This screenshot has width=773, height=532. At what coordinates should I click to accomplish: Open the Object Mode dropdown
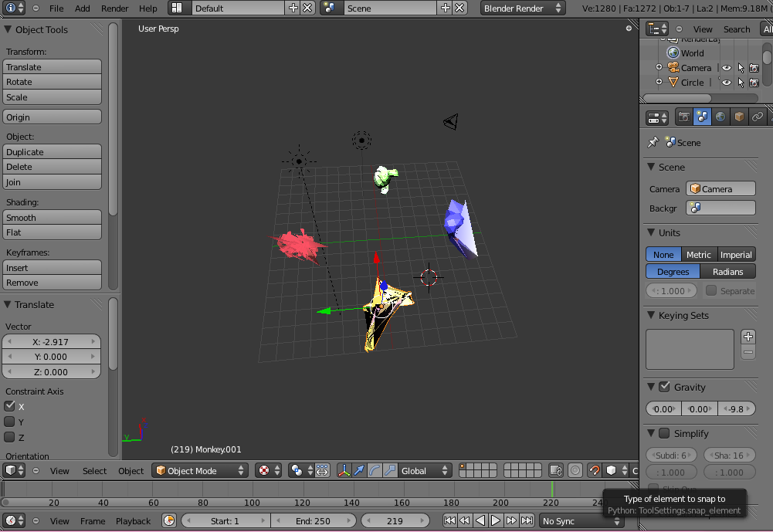[x=200, y=470]
